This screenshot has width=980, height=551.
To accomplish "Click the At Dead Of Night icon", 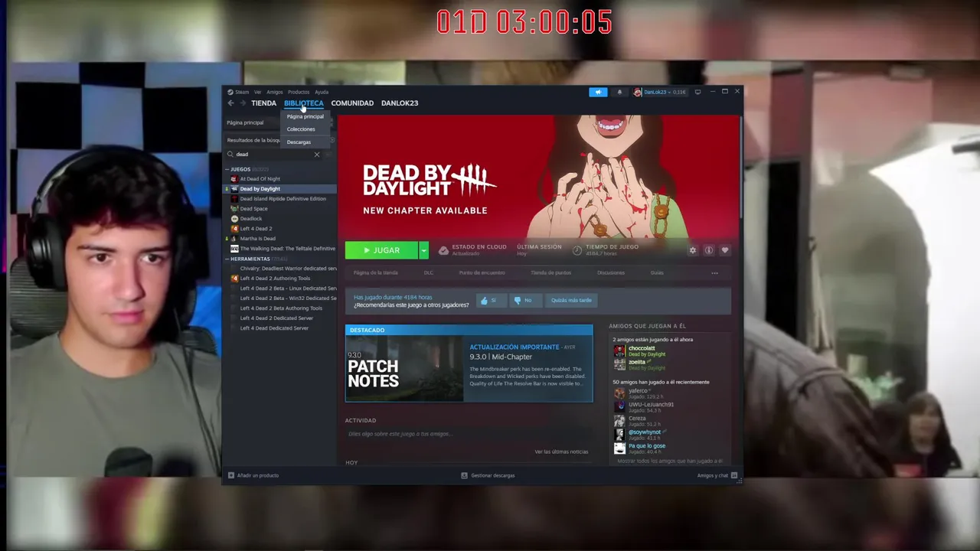I will (234, 178).
